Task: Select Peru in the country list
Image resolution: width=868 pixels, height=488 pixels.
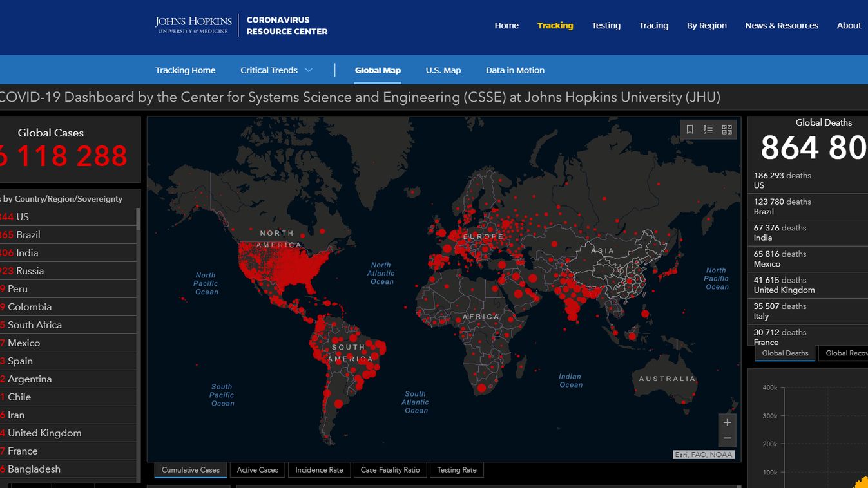Action: click(68, 289)
